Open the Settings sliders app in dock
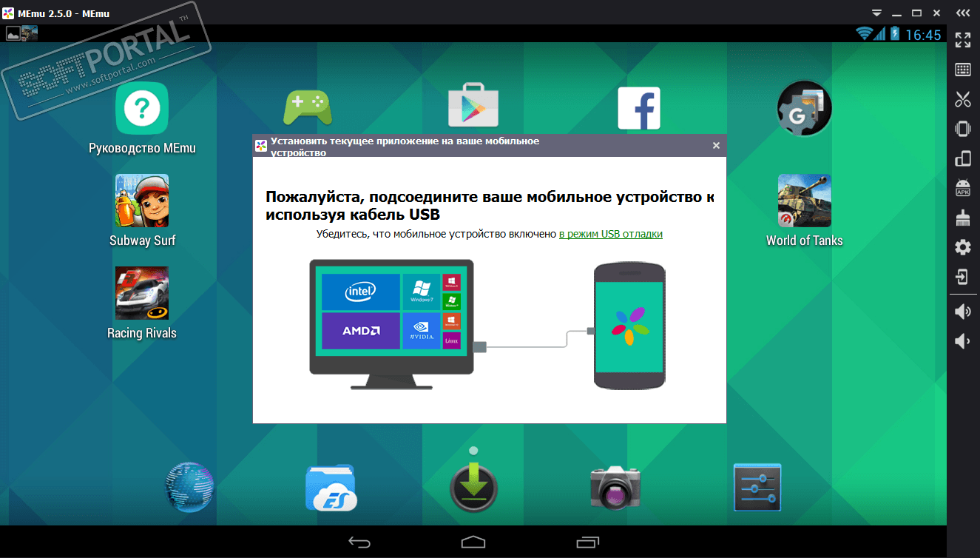 point(757,487)
